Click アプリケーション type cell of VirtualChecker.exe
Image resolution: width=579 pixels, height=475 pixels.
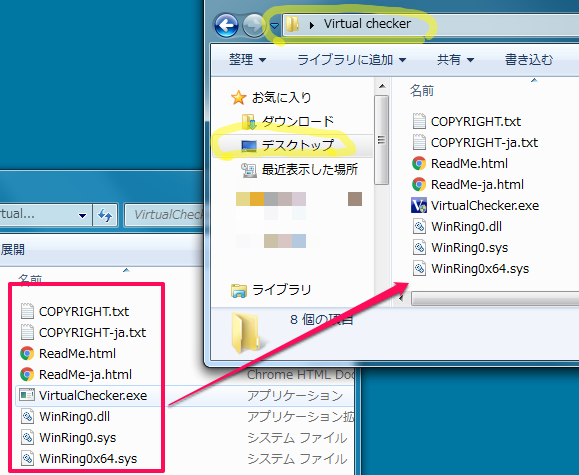[x=295, y=396]
